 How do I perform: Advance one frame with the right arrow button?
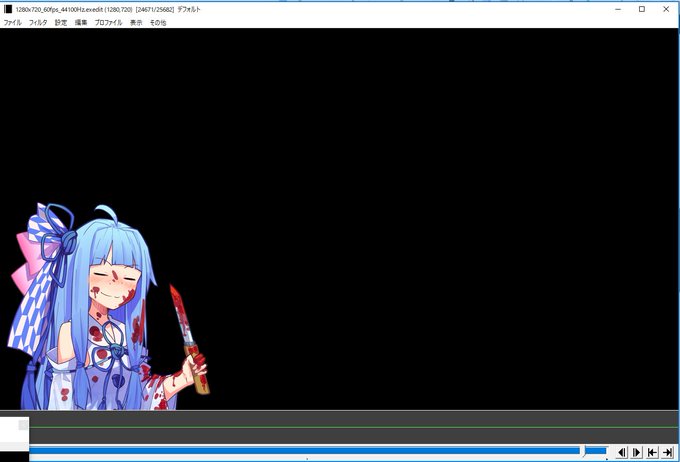[637, 452]
